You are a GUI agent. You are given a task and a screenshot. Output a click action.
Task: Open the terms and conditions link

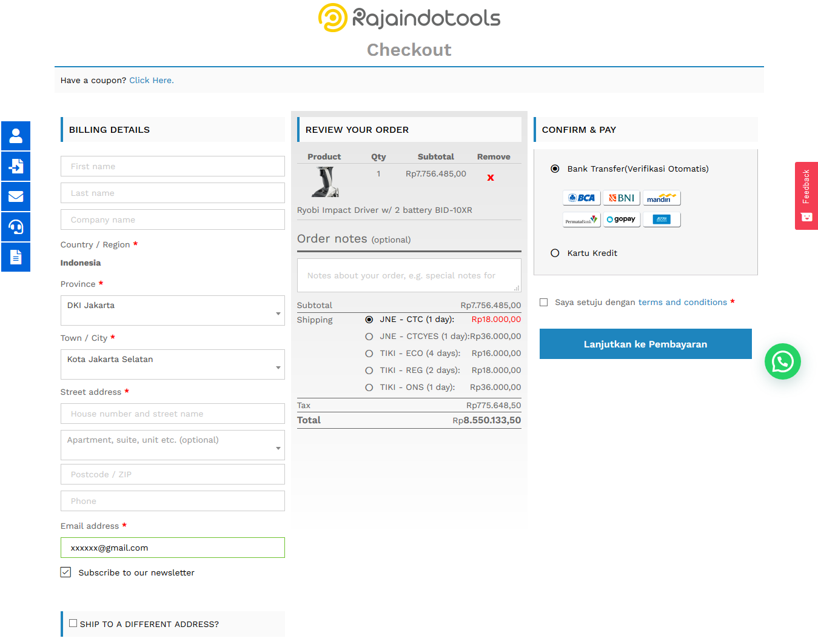[683, 302]
